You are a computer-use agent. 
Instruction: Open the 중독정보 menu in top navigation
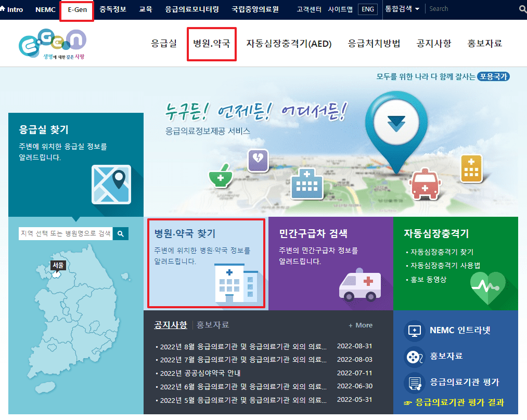[x=113, y=9]
